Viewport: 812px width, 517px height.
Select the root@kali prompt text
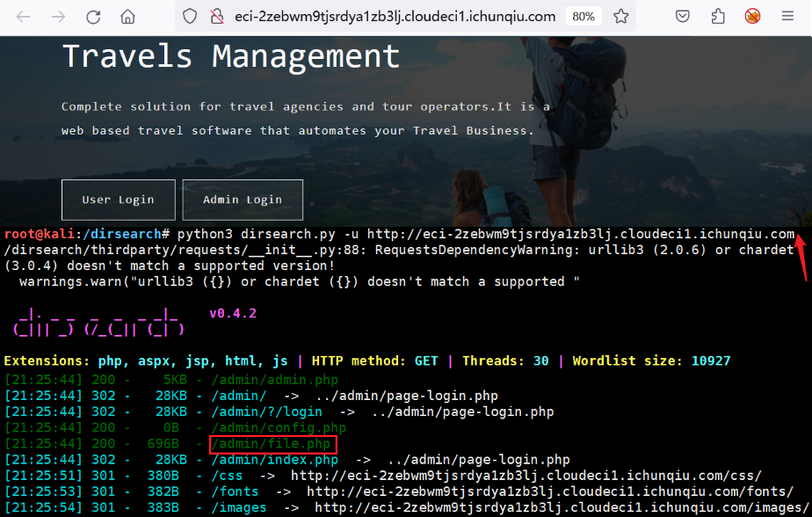pyautogui.click(x=40, y=234)
